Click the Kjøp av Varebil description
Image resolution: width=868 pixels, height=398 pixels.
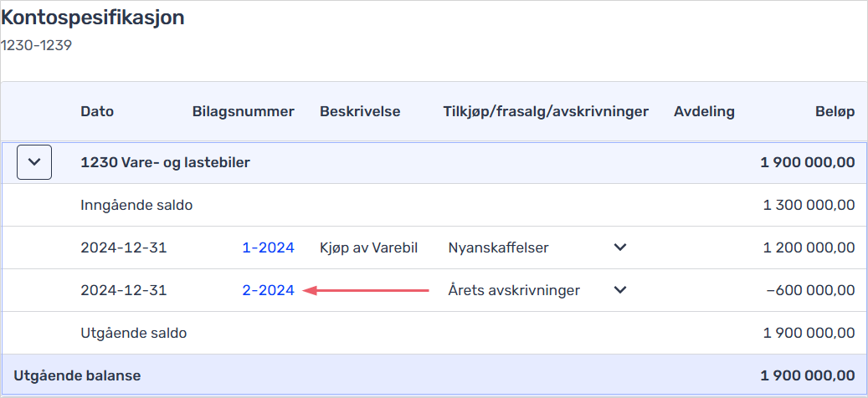pos(368,247)
